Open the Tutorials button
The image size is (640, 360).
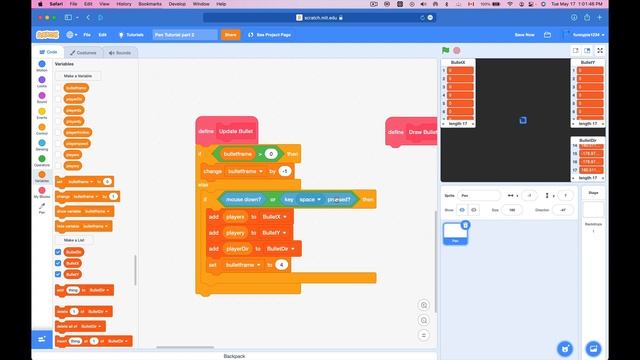click(131, 35)
